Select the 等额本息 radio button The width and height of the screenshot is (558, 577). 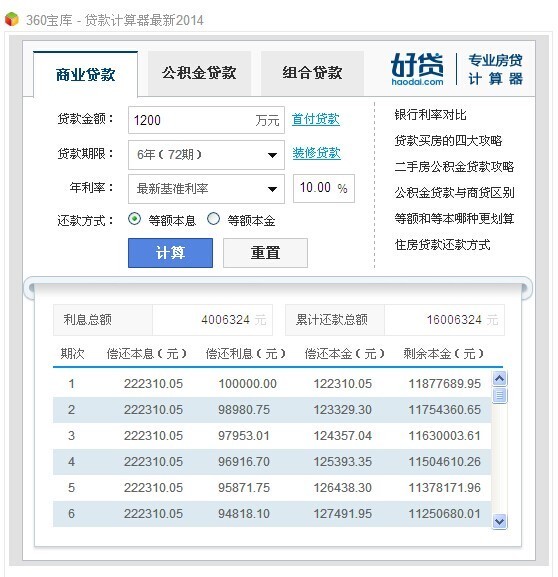[134, 219]
